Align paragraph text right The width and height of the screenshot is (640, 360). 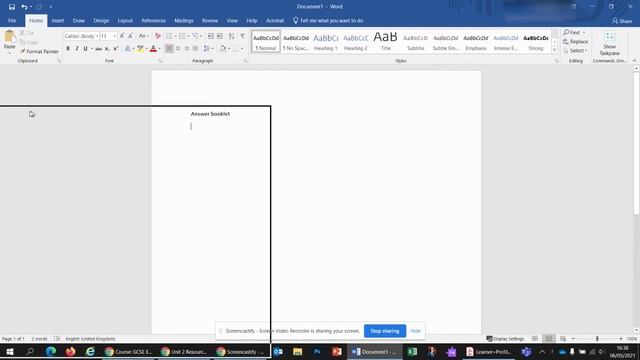point(187,49)
